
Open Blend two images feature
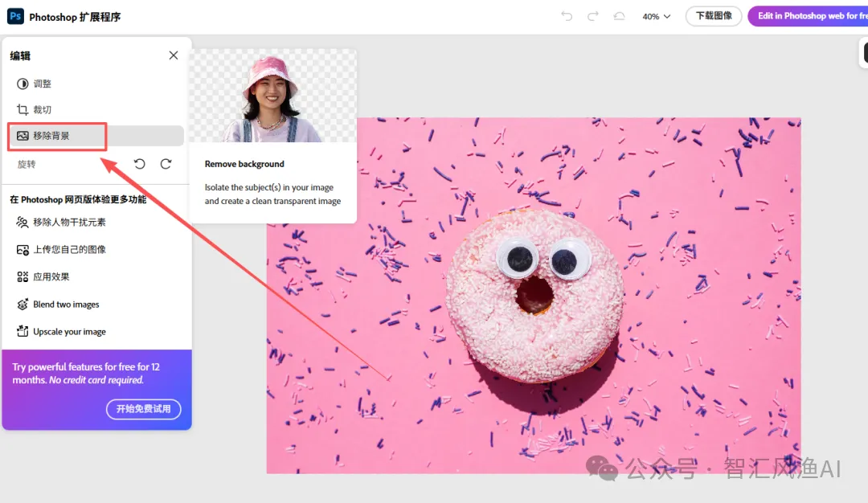(66, 305)
